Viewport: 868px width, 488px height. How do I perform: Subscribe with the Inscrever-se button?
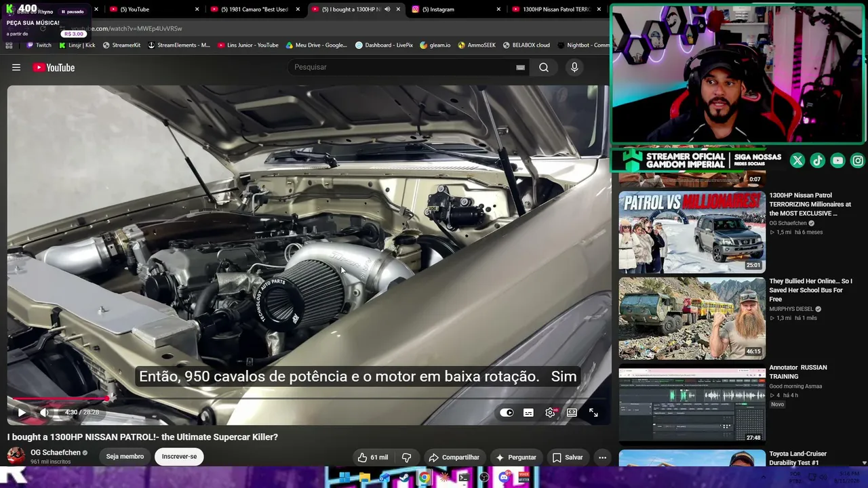tap(179, 457)
